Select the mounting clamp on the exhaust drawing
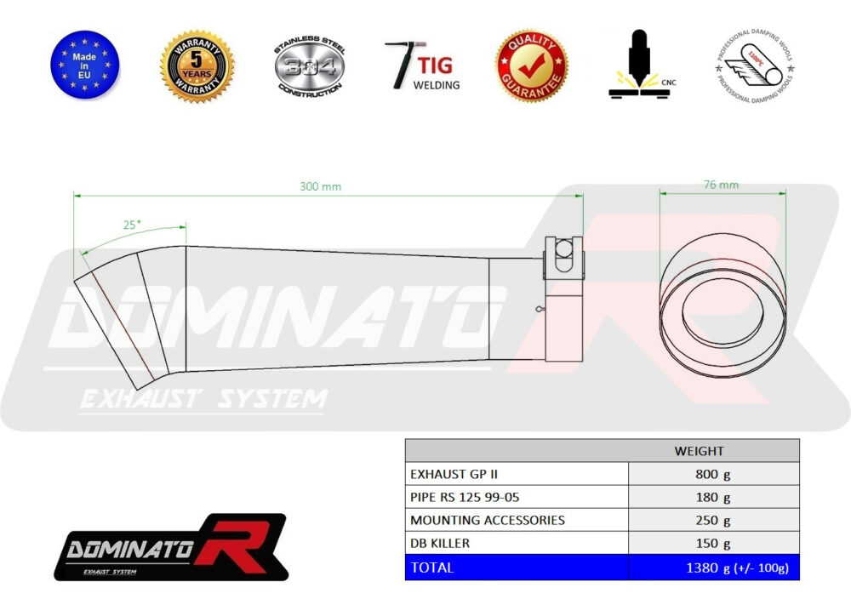The width and height of the screenshot is (851, 616). coord(563,257)
